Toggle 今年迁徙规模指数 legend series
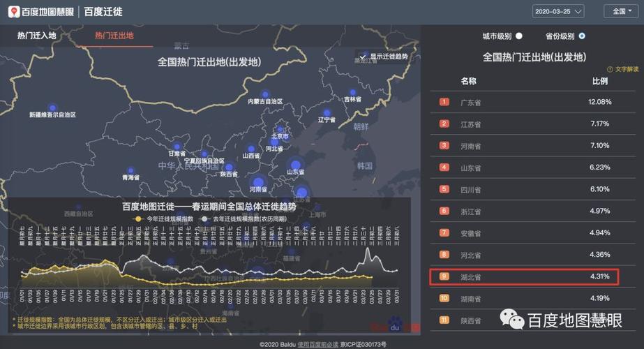This screenshot has width=644, height=349. pyautogui.click(x=163, y=219)
